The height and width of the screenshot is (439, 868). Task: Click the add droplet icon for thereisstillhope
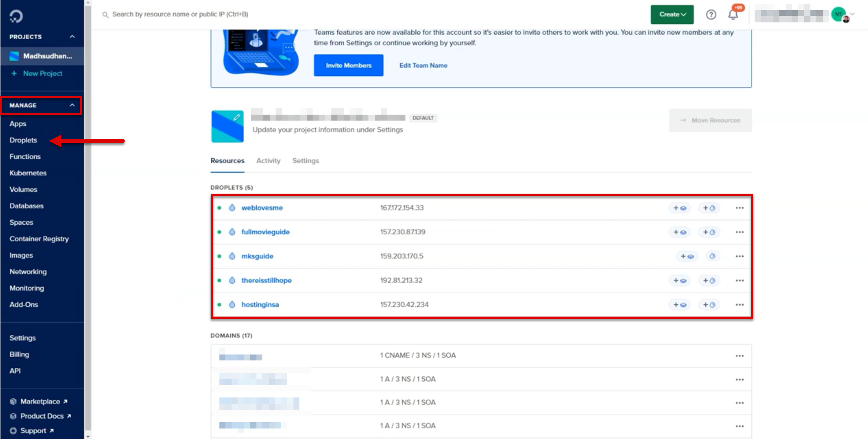tap(709, 280)
